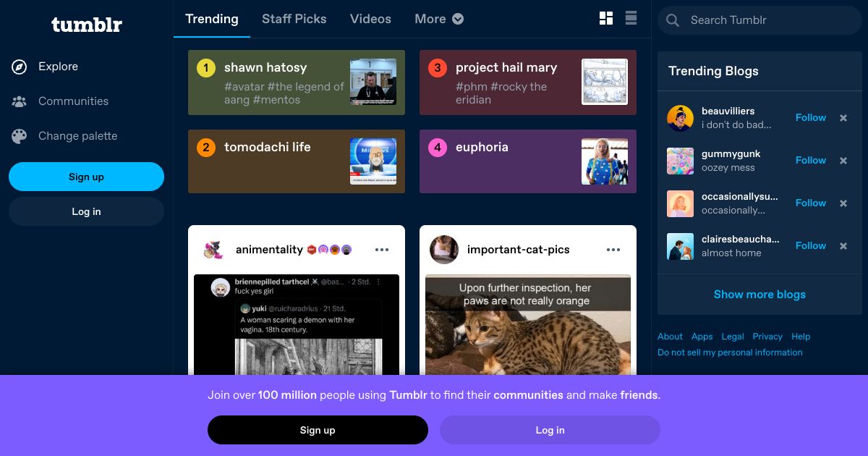Viewport: 868px width, 456px height.
Task: Click the animentality blog avatar
Action: point(213,250)
